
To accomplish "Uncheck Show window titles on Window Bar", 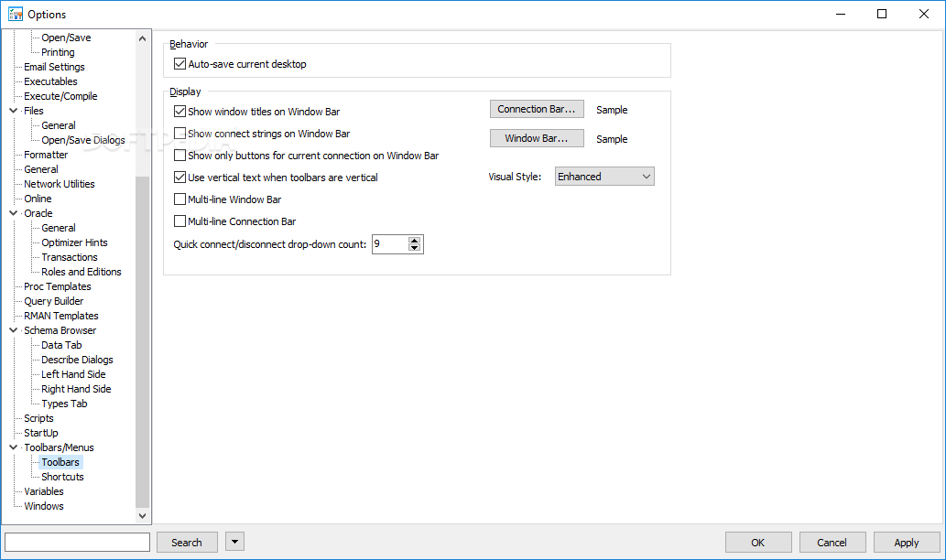I will [179, 112].
